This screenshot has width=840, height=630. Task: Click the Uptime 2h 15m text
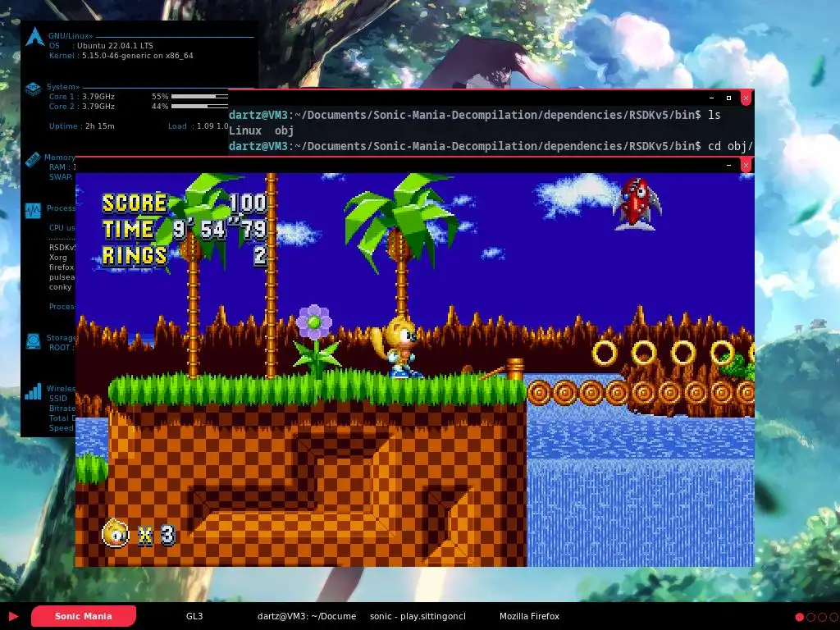click(81, 126)
